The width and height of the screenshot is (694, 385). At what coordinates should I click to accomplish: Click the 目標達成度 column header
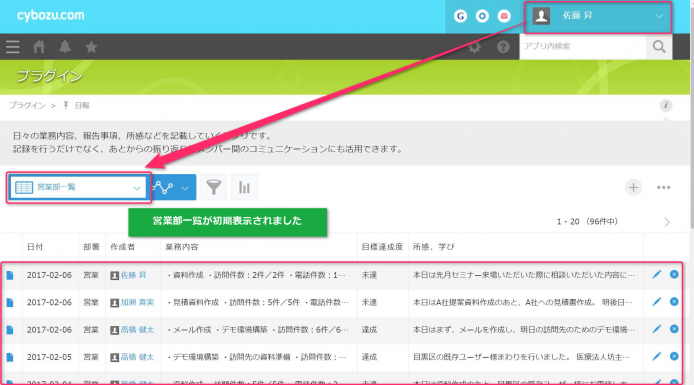point(382,247)
